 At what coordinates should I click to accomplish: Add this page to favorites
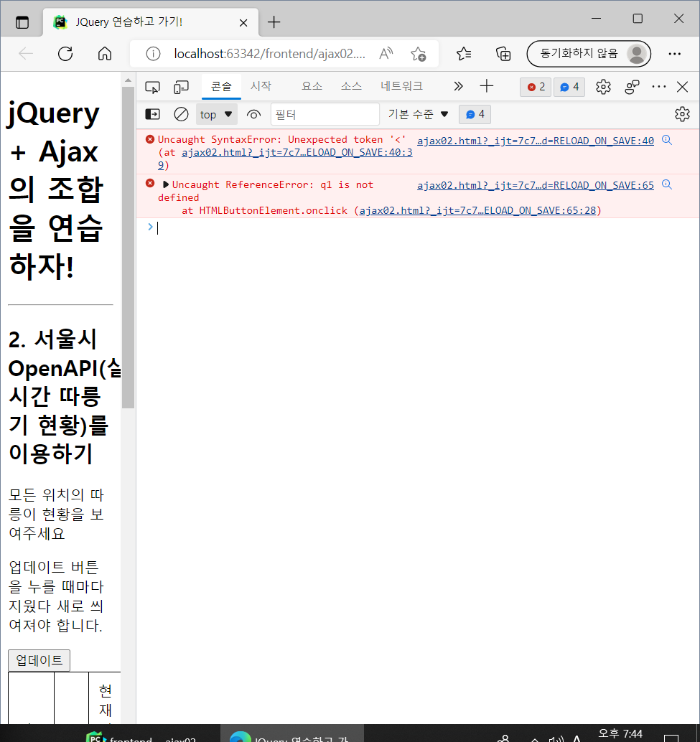pyautogui.click(x=419, y=54)
